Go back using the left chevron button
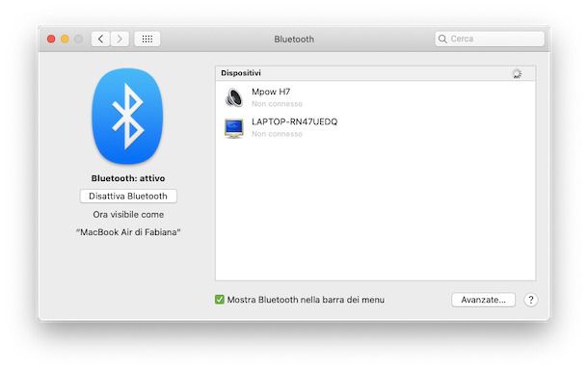588x371 pixels. click(100, 39)
